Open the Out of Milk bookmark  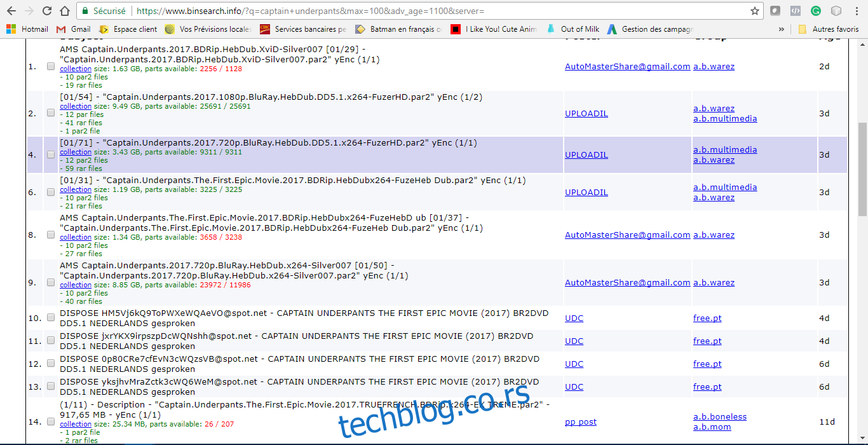click(x=573, y=29)
